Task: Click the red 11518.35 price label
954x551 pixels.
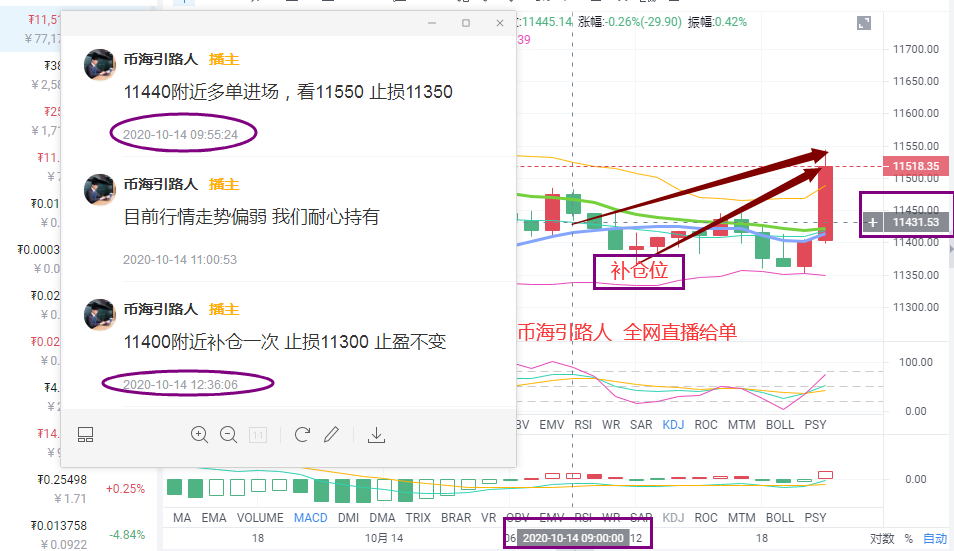Action: tap(916, 166)
